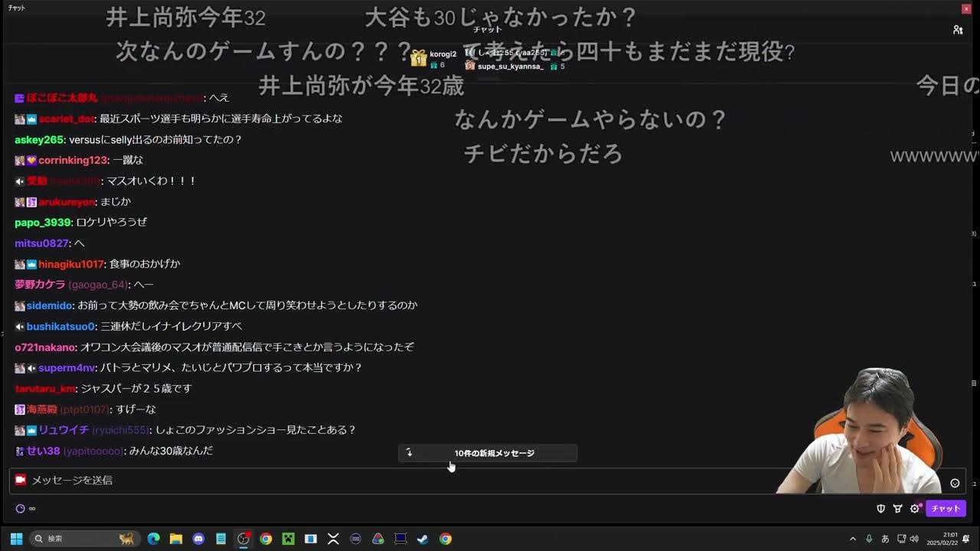Image resolution: width=980 pixels, height=551 pixels.
Task: Launch Minecraft creeper icon on taskbar
Action: coord(288,539)
